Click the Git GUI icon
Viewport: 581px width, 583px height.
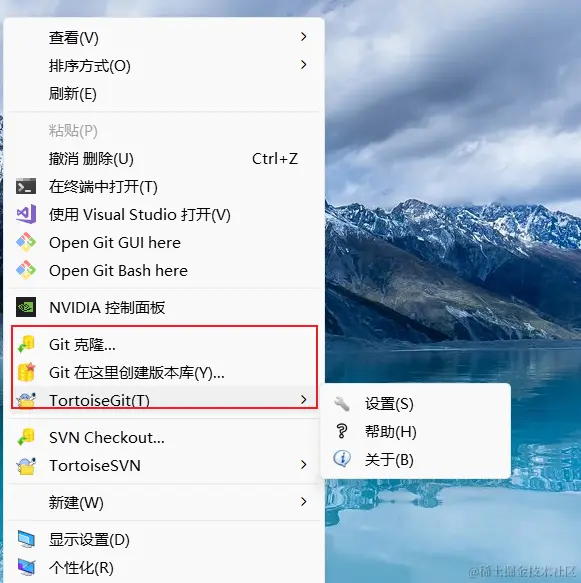[x=26, y=242]
